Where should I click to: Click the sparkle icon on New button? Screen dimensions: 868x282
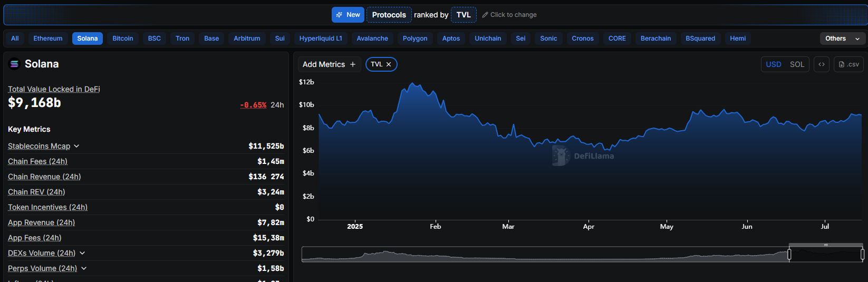pos(339,15)
